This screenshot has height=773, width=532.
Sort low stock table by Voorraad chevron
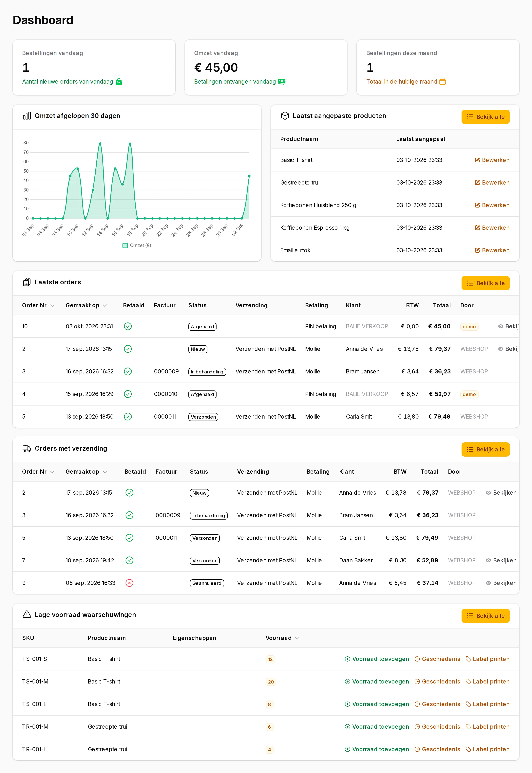pos(297,638)
